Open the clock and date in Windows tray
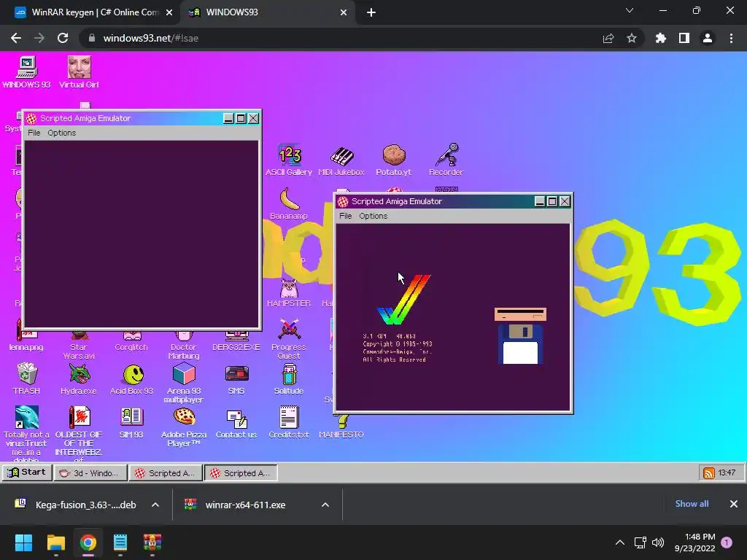The height and width of the screenshot is (560, 747). (x=694, y=542)
